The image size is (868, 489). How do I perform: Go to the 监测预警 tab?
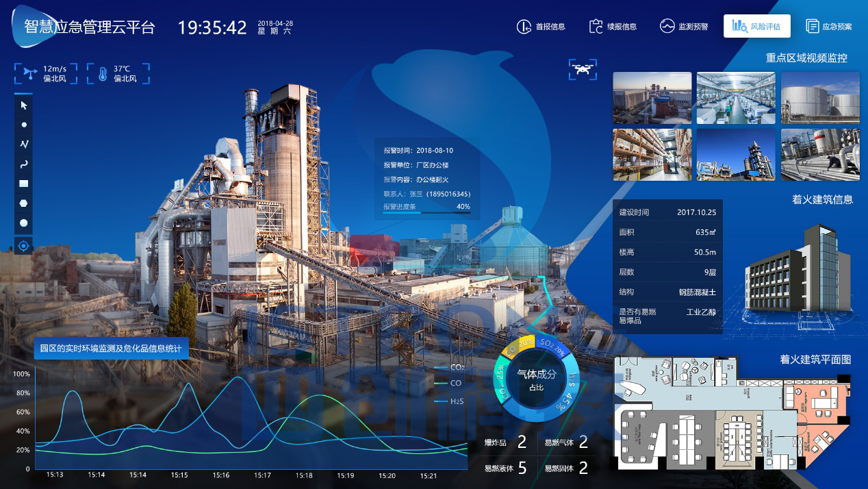684,27
